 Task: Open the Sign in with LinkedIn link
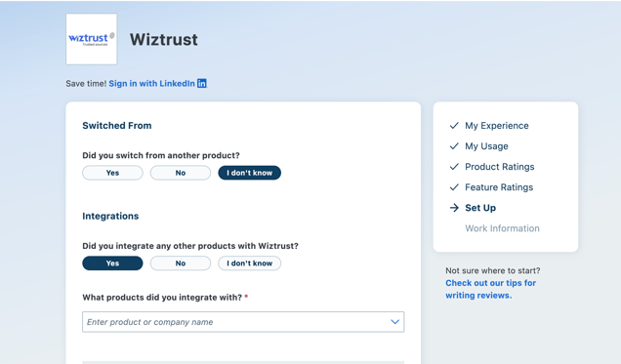click(x=157, y=84)
